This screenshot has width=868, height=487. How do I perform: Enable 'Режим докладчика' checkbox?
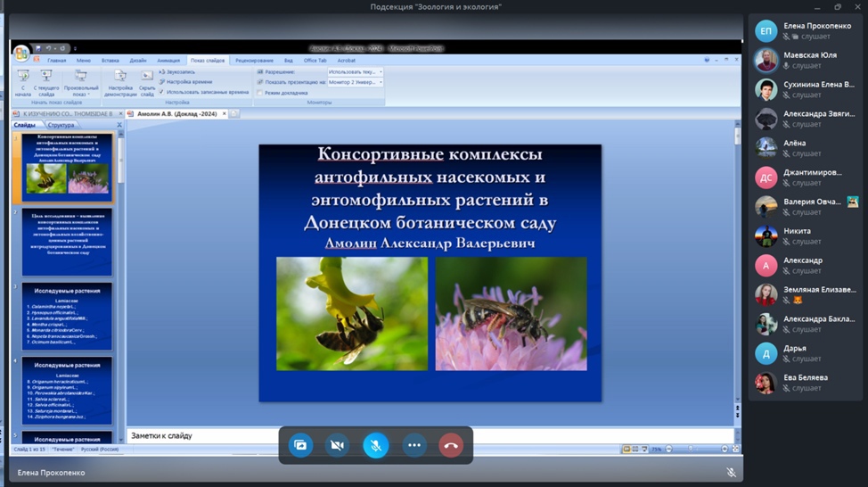[x=259, y=93]
